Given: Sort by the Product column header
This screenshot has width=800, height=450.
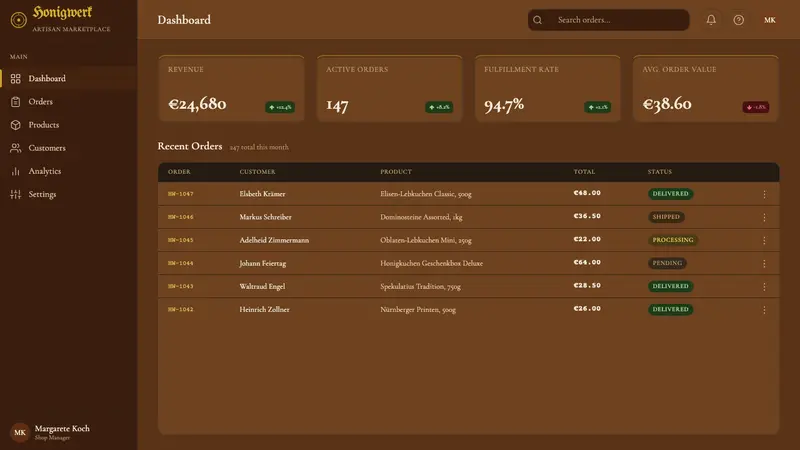Looking at the screenshot, I should [x=396, y=172].
